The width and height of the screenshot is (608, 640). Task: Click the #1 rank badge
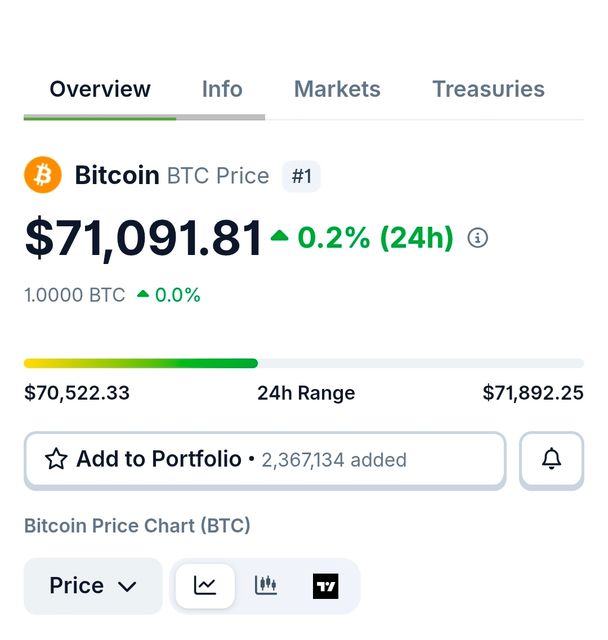point(301,177)
